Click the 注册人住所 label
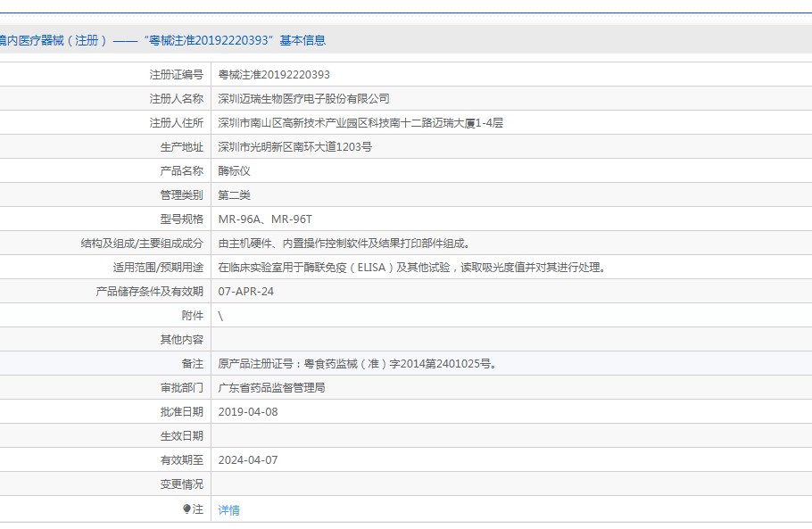 pos(177,123)
